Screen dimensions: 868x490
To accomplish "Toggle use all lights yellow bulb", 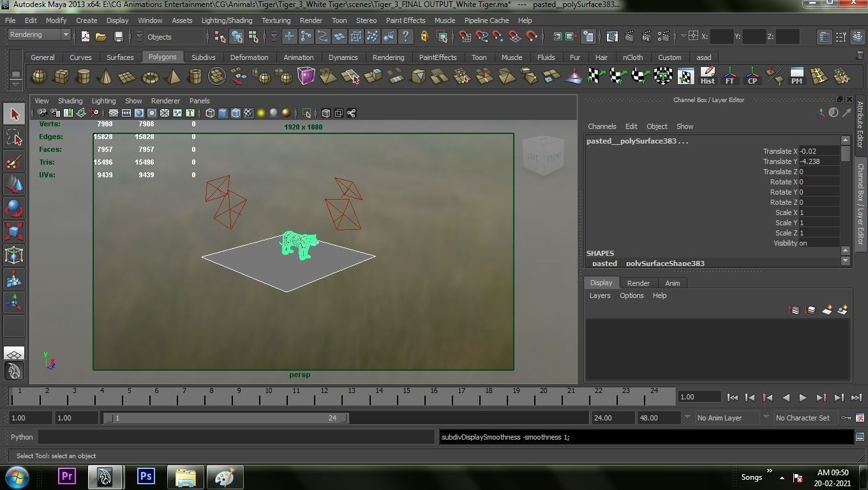I will [x=261, y=113].
